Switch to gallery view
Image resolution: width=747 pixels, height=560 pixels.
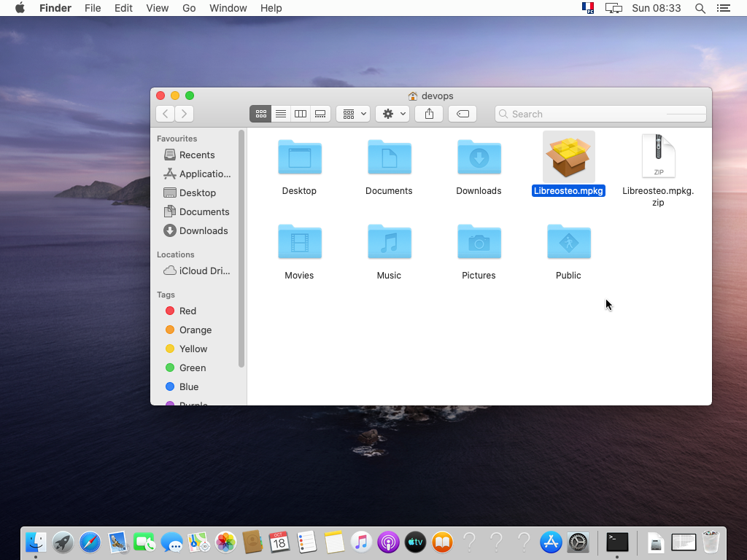coord(321,114)
